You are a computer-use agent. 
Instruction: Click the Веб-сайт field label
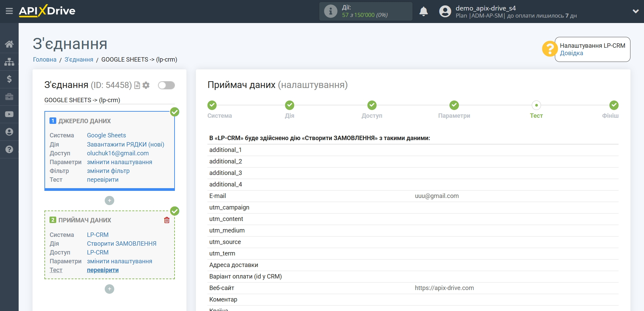coord(222,288)
